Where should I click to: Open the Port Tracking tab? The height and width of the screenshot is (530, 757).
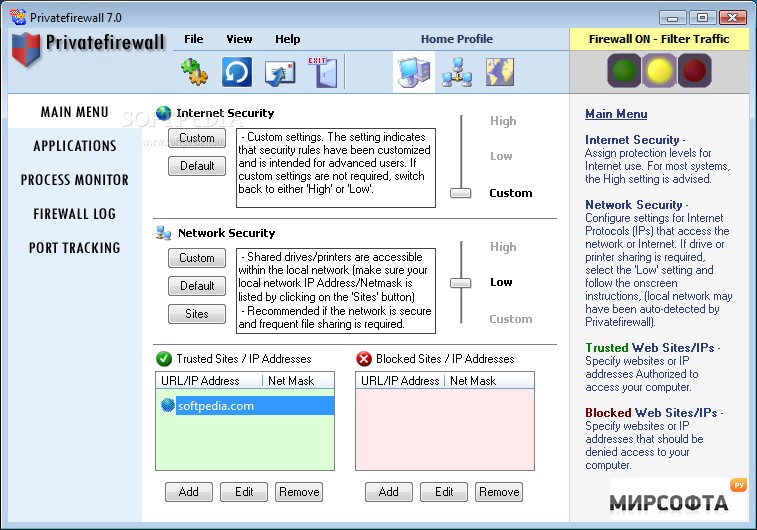75,248
